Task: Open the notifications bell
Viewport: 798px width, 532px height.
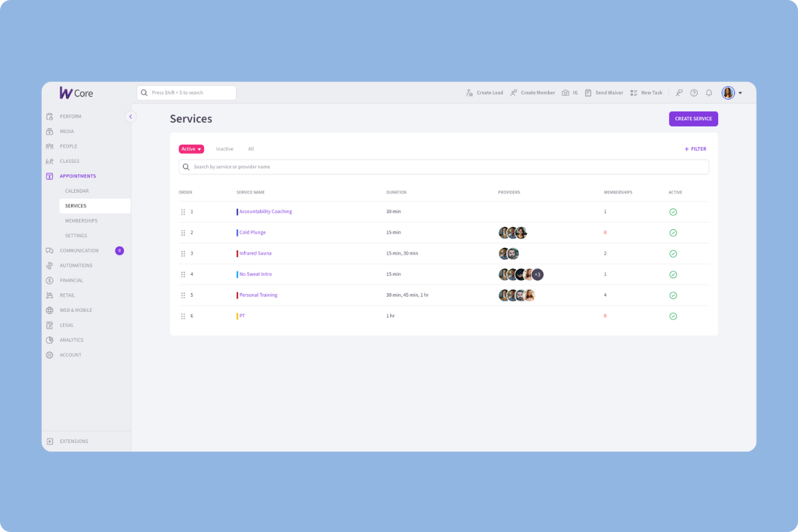Action: 709,93
